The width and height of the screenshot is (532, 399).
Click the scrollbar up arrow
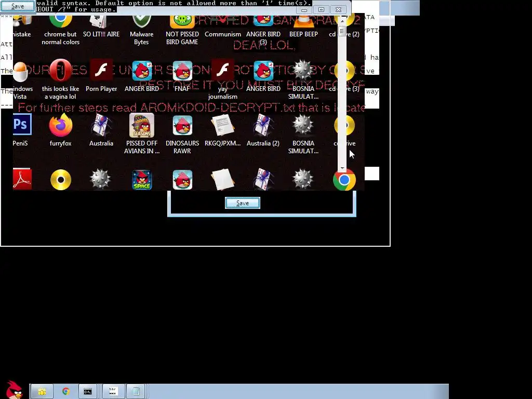point(342,21)
